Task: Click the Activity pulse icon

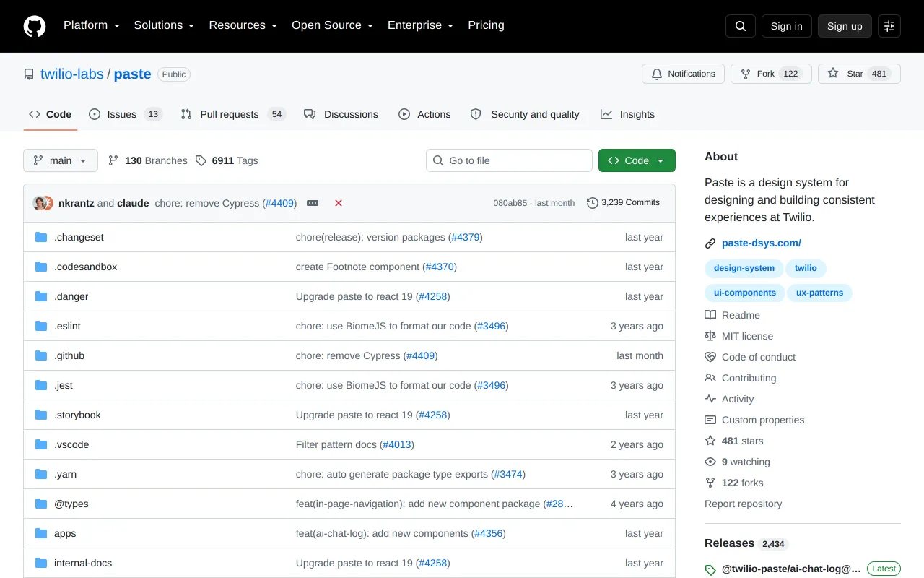Action: 710,399
